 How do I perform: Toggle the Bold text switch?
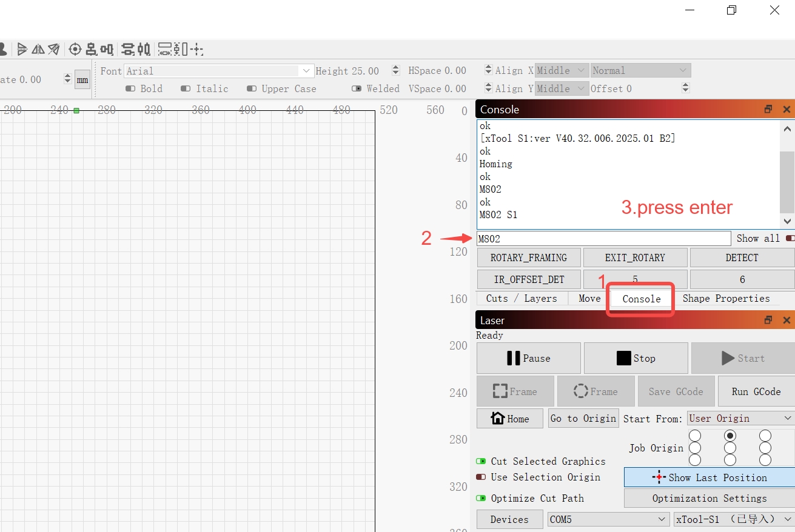[130, 88]
